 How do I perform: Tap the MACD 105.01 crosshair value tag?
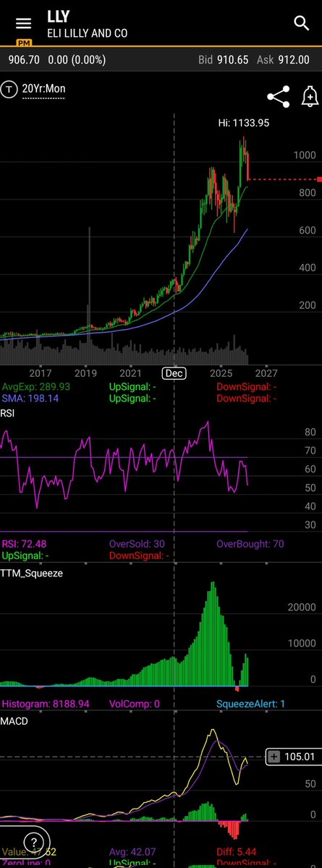coord(294,757)
